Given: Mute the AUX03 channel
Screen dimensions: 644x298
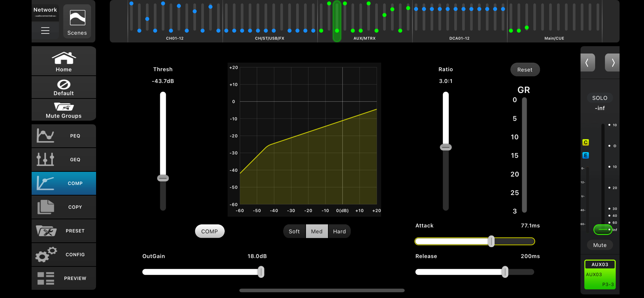Looking at the screenshot, I should click(x=599, y=245).
